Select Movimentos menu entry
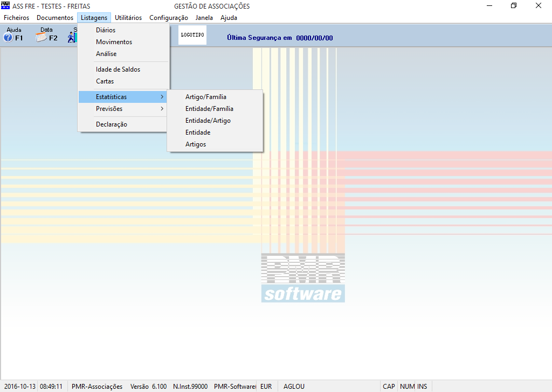Image resolution: width=552 pixels, height=392 pixels. [x=123, y=42]
